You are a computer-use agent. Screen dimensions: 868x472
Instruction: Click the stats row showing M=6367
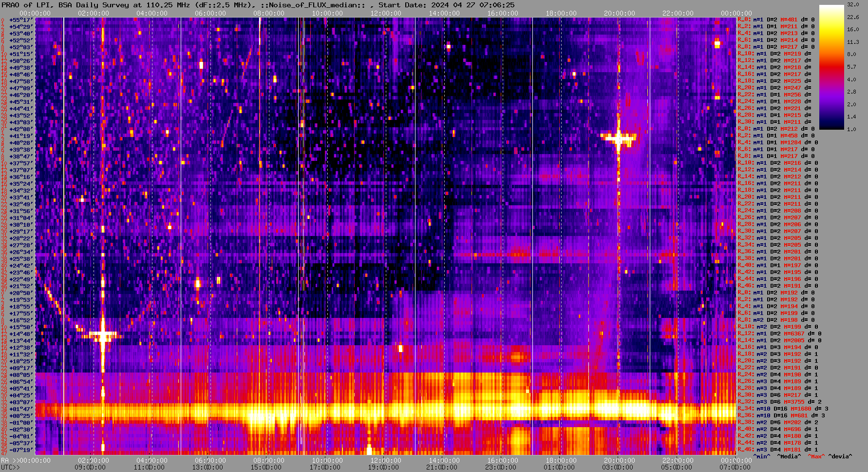point(779,334)
